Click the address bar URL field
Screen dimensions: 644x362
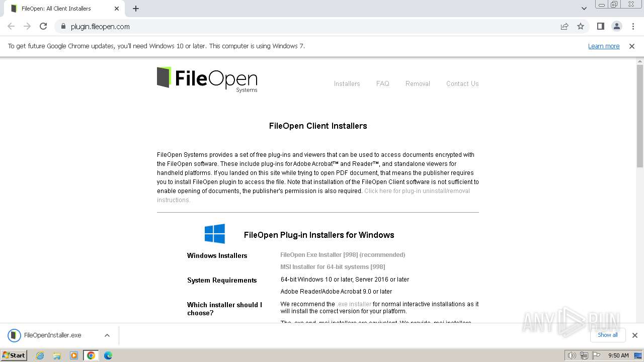click(307, 27)
